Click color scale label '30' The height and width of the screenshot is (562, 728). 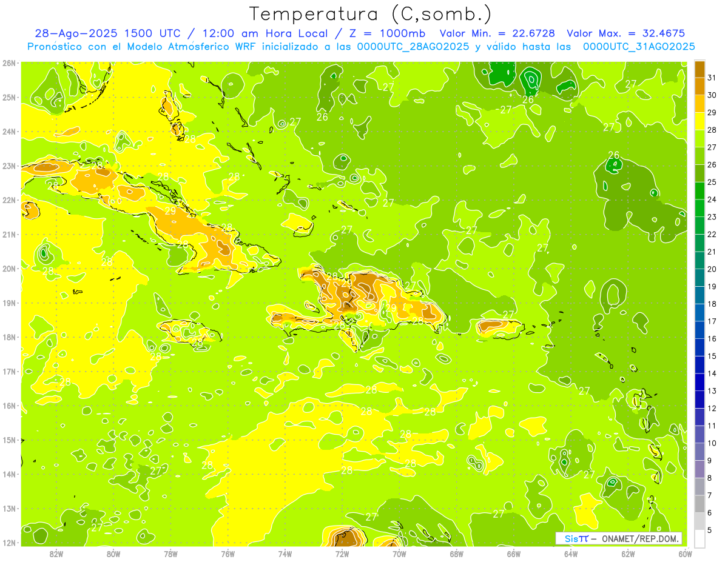pos(712,95)
